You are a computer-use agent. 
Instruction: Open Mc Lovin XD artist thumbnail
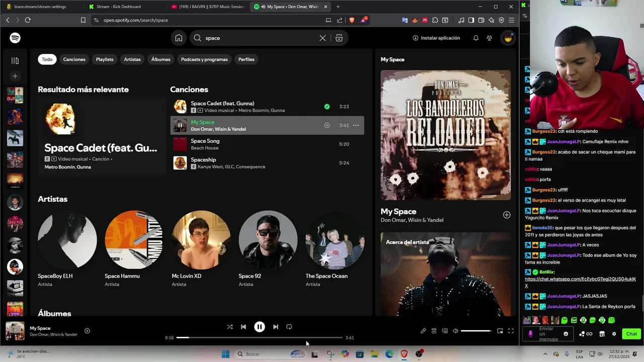pyautogui.click(x=201, y=240)
